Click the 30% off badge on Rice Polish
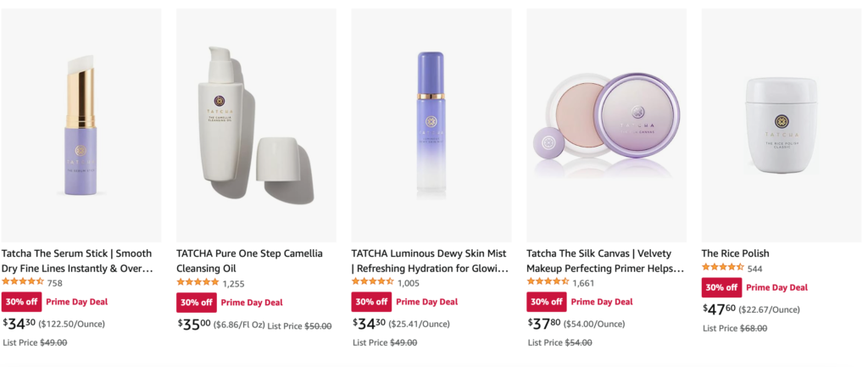 tap(721, 287)
